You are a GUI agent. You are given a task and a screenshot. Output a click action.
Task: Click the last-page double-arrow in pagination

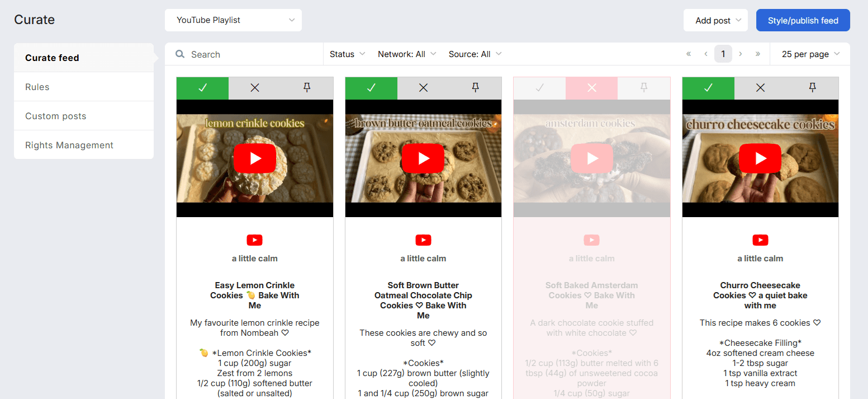(x=758, y=54)
